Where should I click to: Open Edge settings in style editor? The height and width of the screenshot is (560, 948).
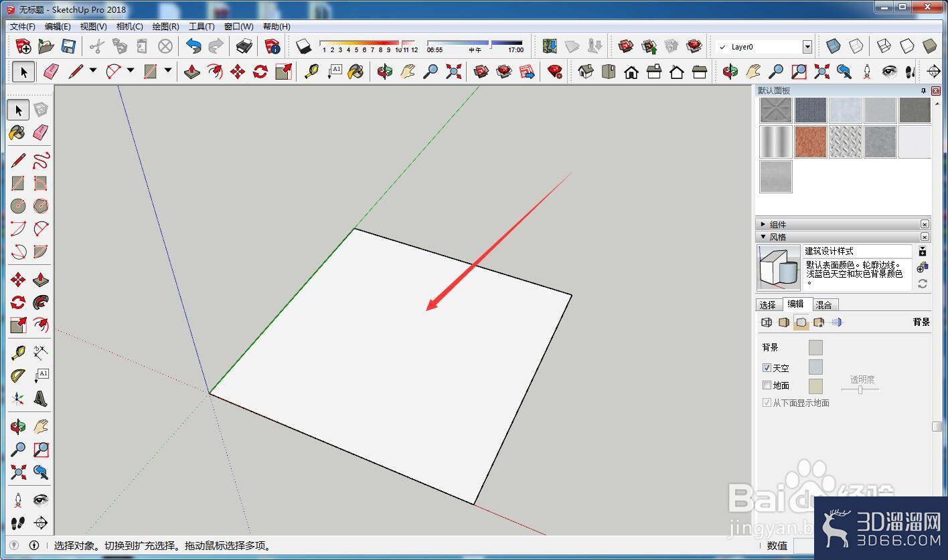pos(767,322)
